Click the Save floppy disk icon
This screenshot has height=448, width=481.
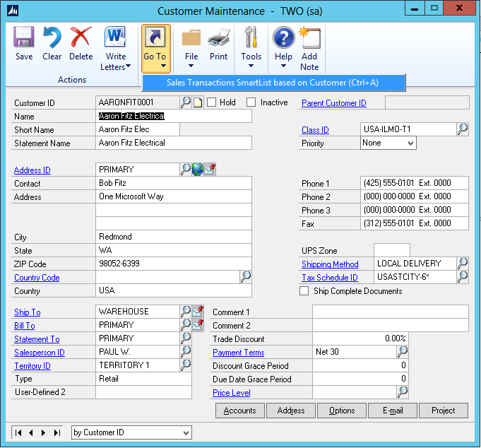(23, 37)
